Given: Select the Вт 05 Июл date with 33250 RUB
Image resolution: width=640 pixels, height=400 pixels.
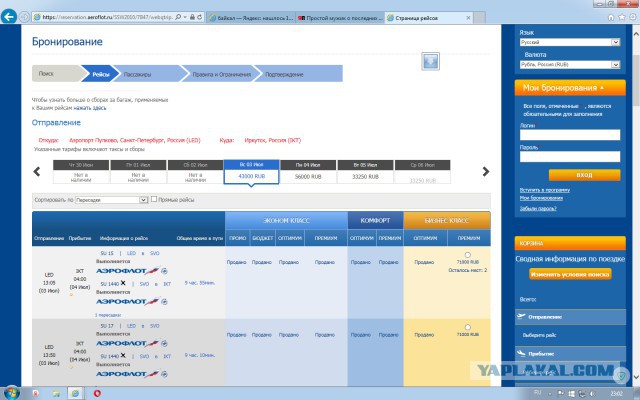Looking at the screenshot, I should [x=365, y=171].
